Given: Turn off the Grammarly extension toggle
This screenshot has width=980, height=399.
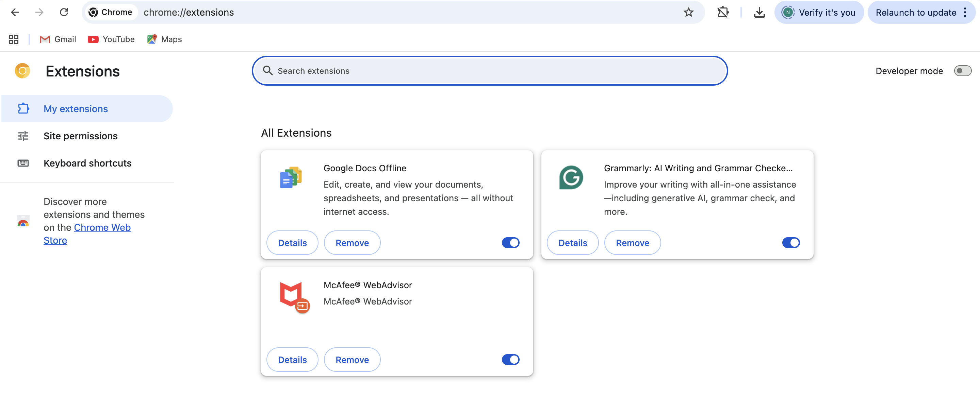Looking at the screenshot, I should tap(790, 242).
